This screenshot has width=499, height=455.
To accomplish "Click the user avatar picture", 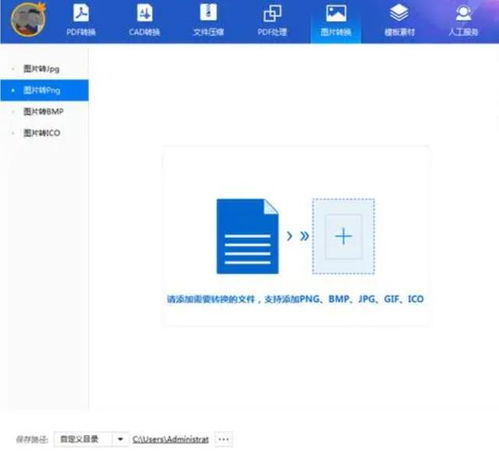I will (x=28, y=19).
